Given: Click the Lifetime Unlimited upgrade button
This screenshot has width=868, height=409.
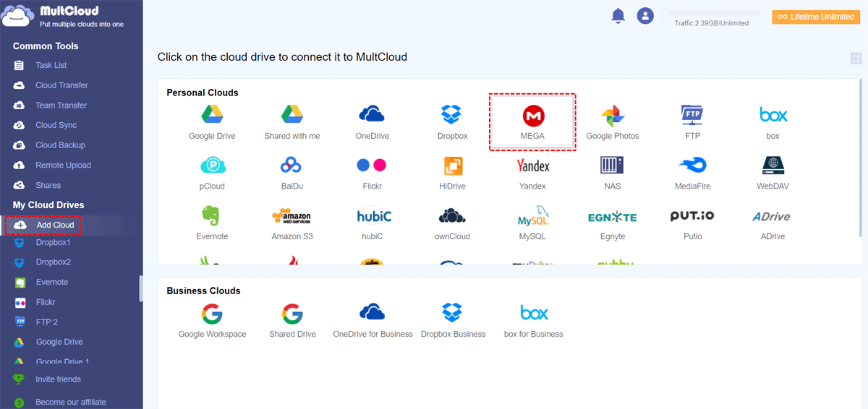Looking at the screenshot, I should tap(816, 17).
